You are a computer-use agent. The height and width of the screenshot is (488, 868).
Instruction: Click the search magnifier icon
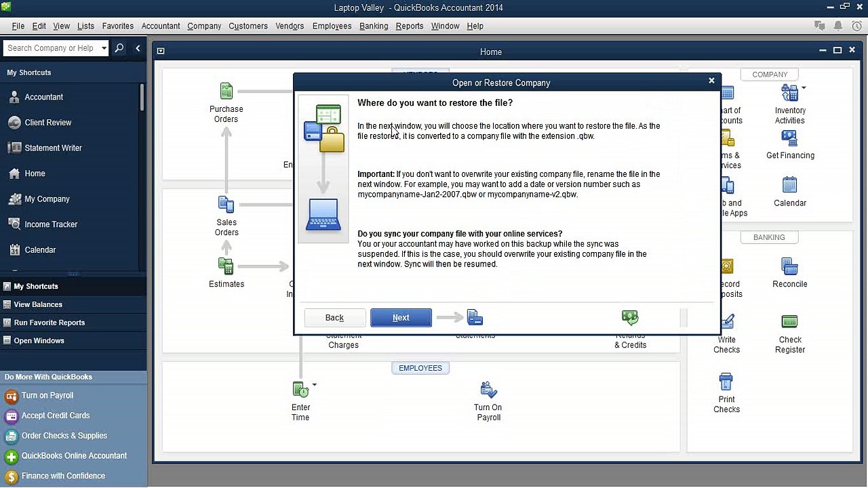coord(119,48)
